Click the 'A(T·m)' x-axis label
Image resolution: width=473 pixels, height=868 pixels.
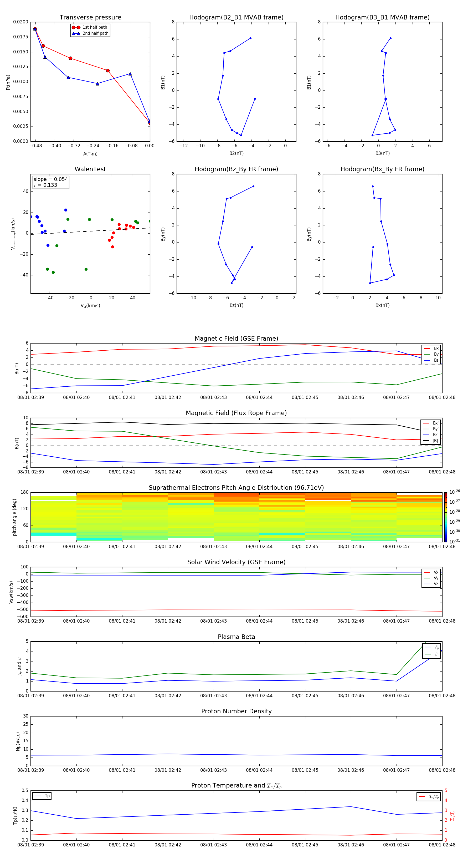(90, 154)
